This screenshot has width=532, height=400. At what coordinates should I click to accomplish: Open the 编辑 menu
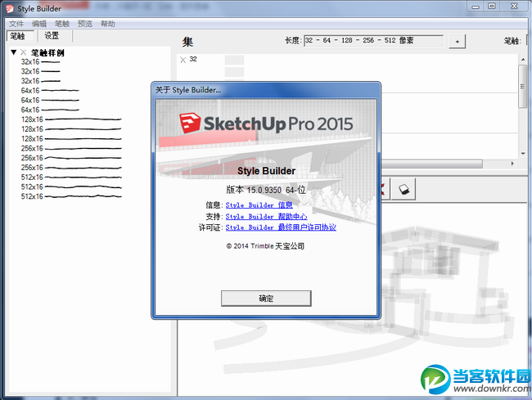coord(39,24)
